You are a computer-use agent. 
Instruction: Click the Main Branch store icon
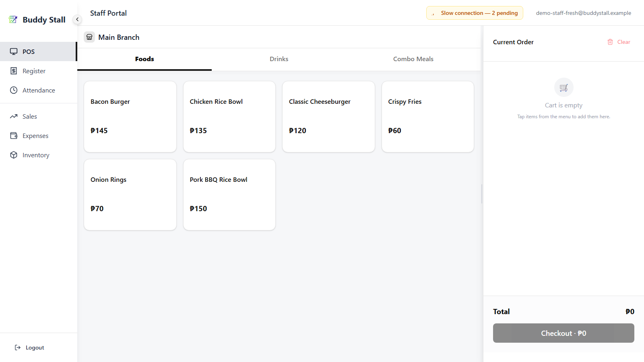tap(89, 37)
